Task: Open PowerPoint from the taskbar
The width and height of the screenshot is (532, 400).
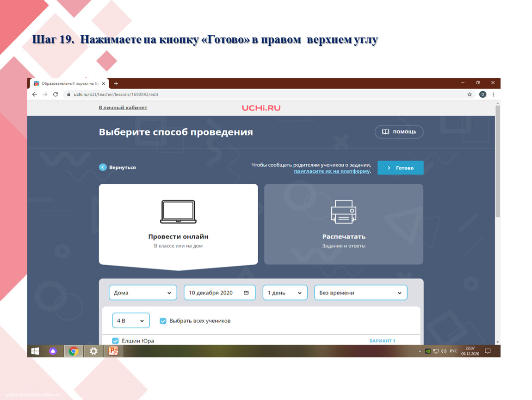Action: (x=113, y=351)
